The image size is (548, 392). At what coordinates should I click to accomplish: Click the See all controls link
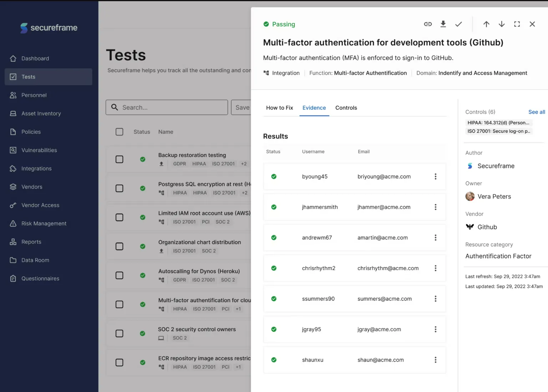pos(536,112)
